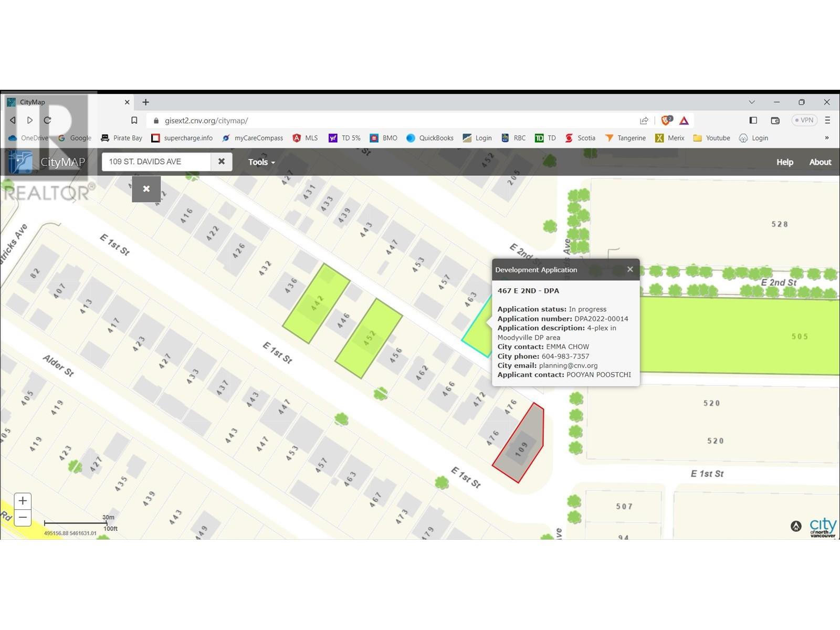This screenshot has height=630, width=840.
Task: Zoom out on the map
Action: (x=23, y=518)
